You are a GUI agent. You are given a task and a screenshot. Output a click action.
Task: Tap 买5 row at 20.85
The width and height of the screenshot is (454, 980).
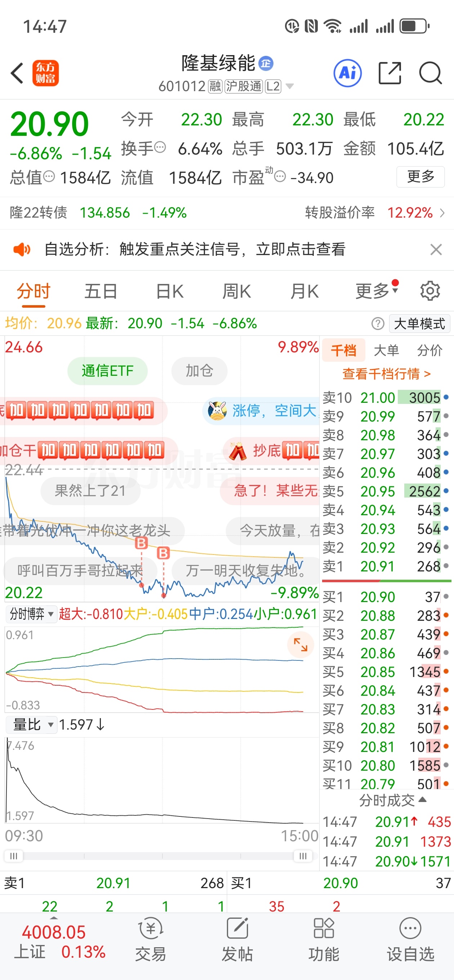386,672
